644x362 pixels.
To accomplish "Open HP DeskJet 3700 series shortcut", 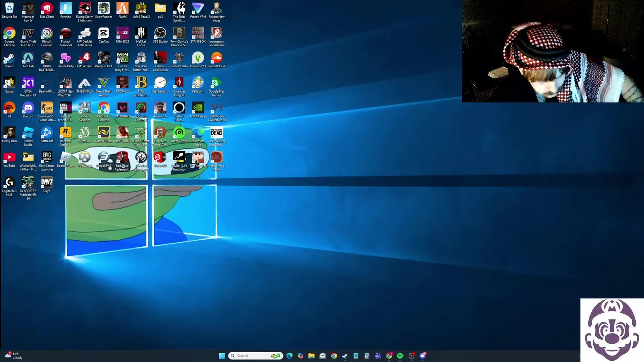I will click(85, 37).
